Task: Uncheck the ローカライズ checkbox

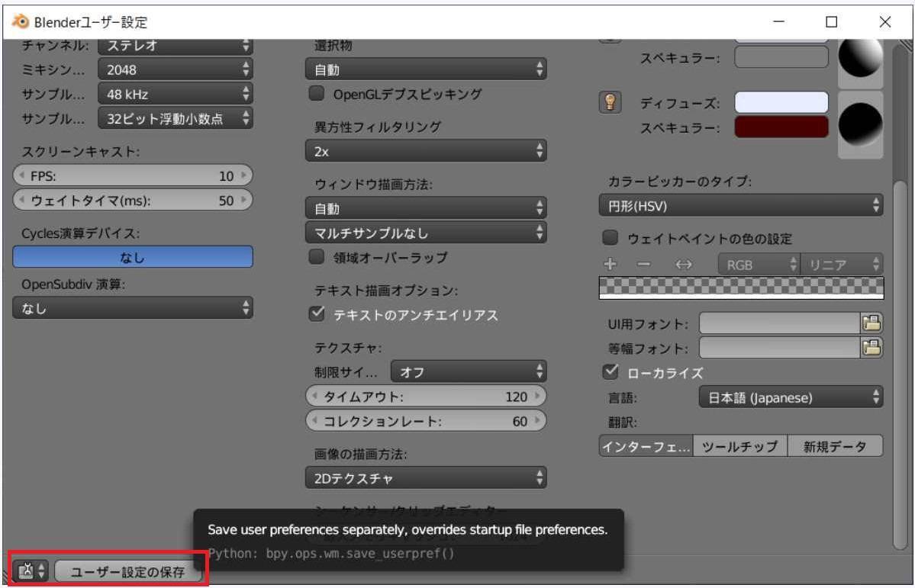Action: 610,371
